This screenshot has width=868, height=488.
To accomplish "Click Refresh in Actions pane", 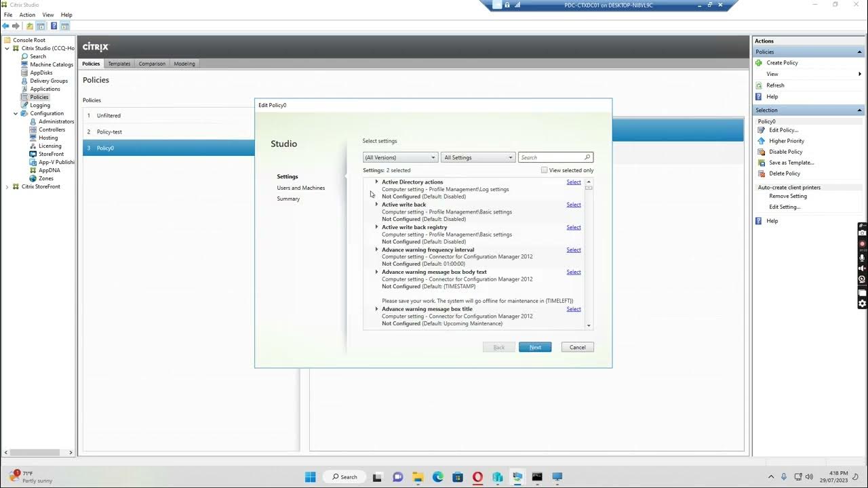I will [775, 85].
